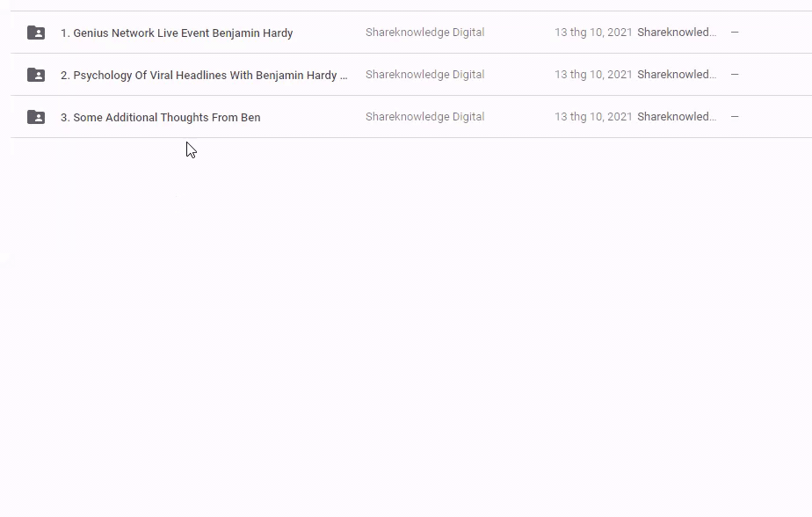Click folder icon beside Some Additional Thoughts From Ben
This screenshot has height=517, width=812.
(x=36, y=117)
